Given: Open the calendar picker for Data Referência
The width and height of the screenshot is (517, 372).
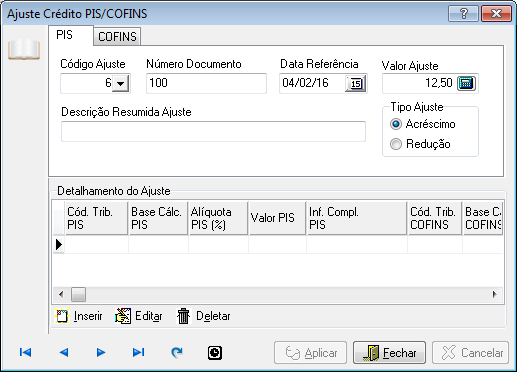Looking at the screenshot, I should [356, 83].
